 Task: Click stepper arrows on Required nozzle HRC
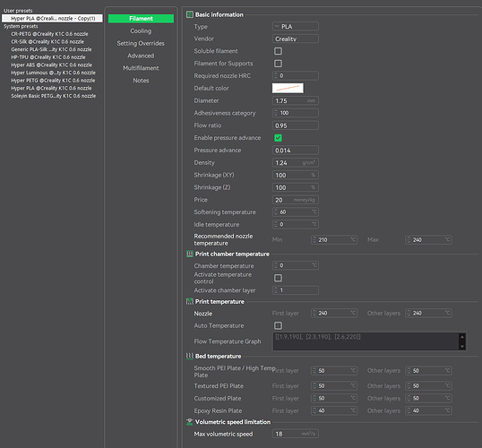(x=276, y=75)
